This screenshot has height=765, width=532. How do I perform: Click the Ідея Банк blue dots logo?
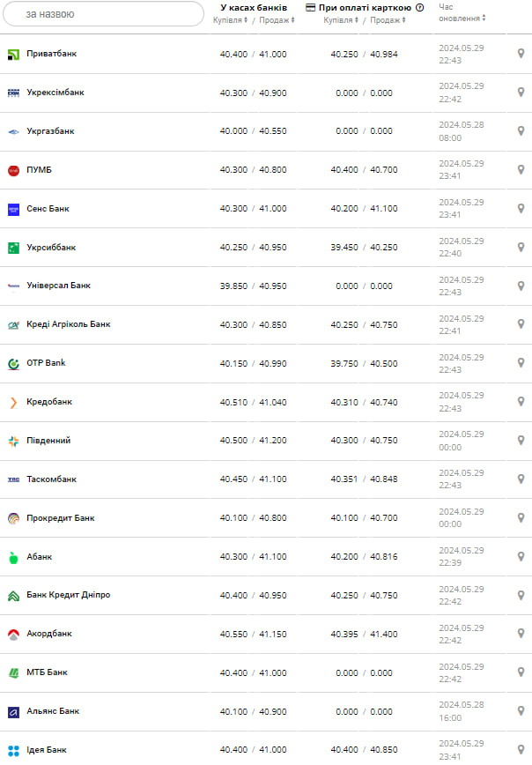coord(13,750)
